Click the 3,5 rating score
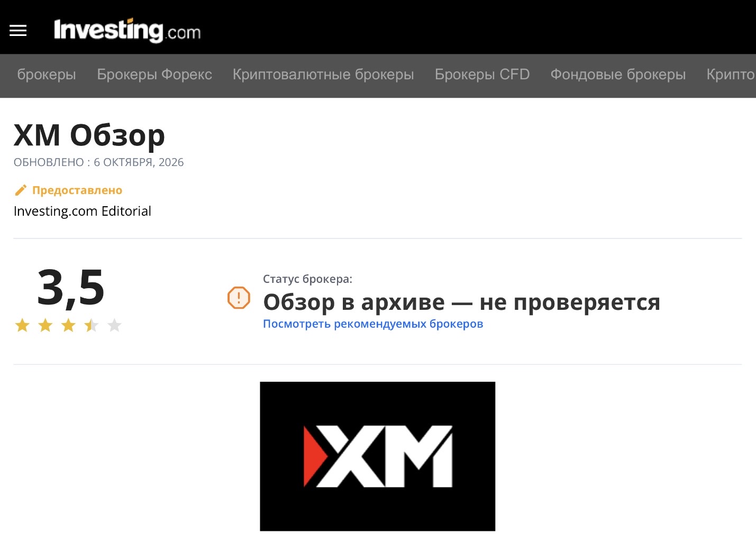Screen dimensions: 756x552 [x=71, y=288]
